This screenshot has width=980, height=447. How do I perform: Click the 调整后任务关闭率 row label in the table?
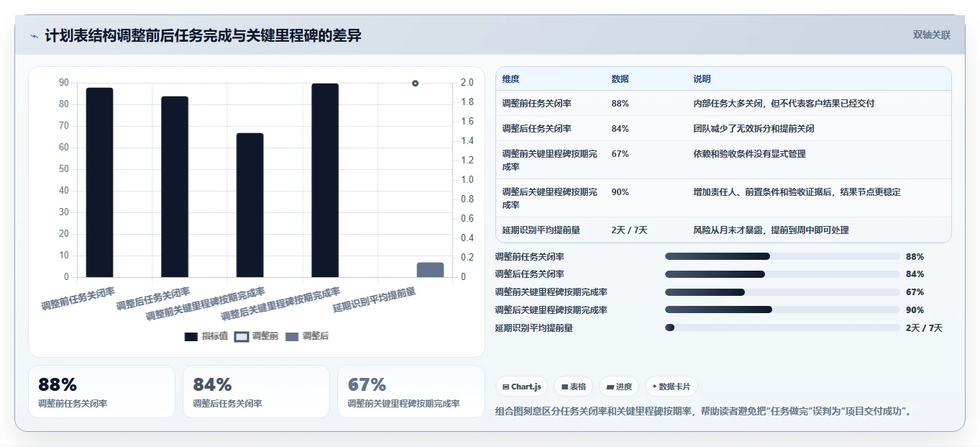[x=536, y=129]
